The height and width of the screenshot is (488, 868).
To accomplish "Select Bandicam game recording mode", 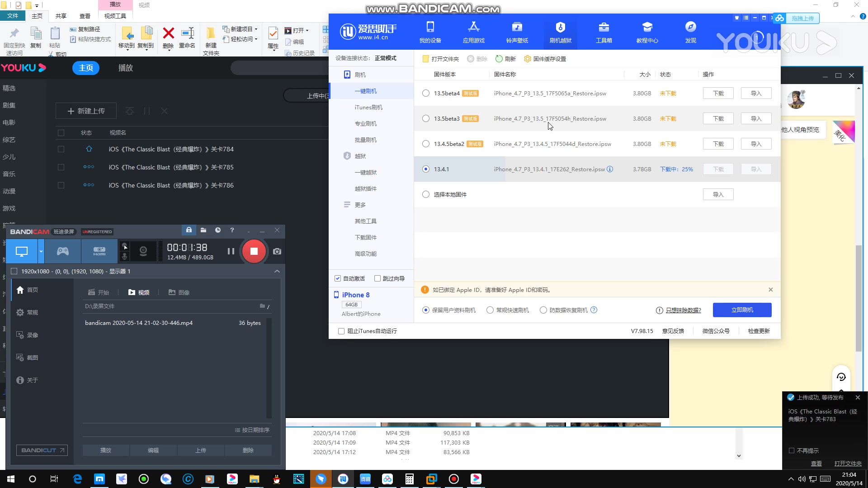I will pos(63,251).
